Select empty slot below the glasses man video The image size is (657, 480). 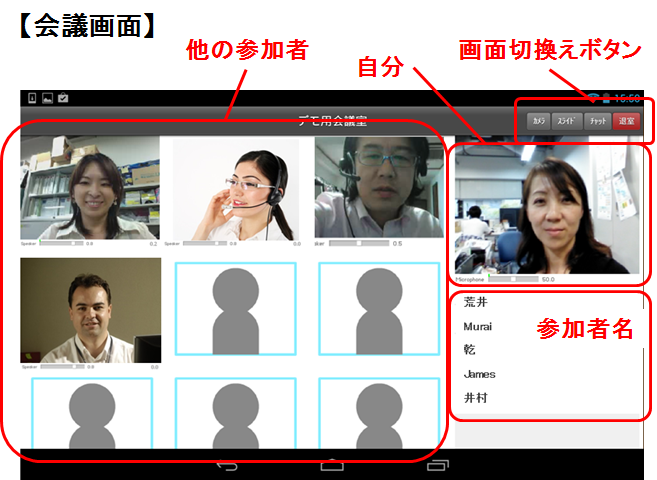(379, 309)
